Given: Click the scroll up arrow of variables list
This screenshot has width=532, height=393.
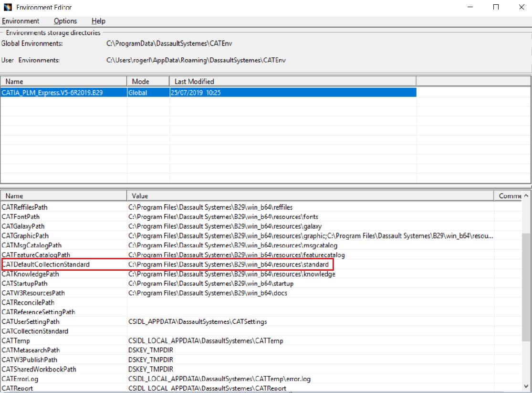Looking at the screenshot, I should pyautogui.click(x=526, y=196).
